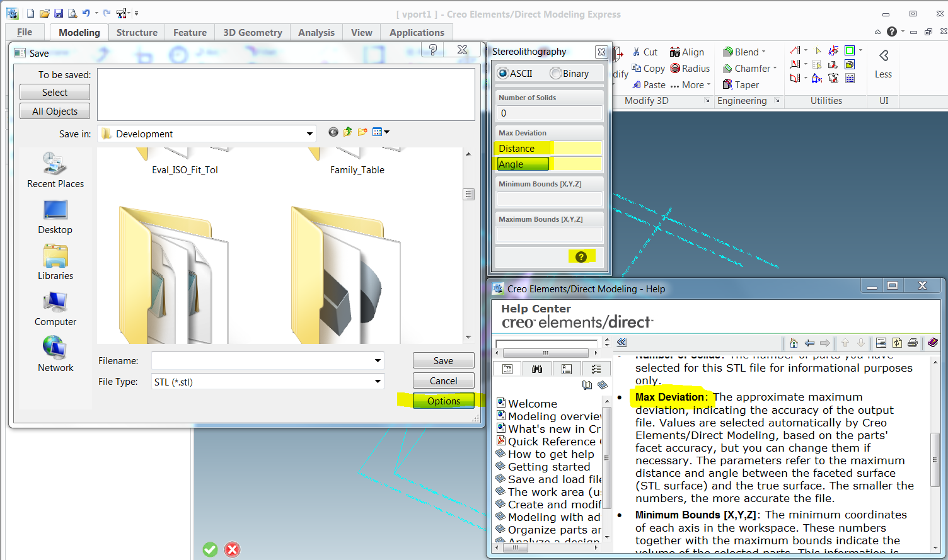Open the Family_Table folder
This screenshot has width=948, height=560.
tap(357, 169)
